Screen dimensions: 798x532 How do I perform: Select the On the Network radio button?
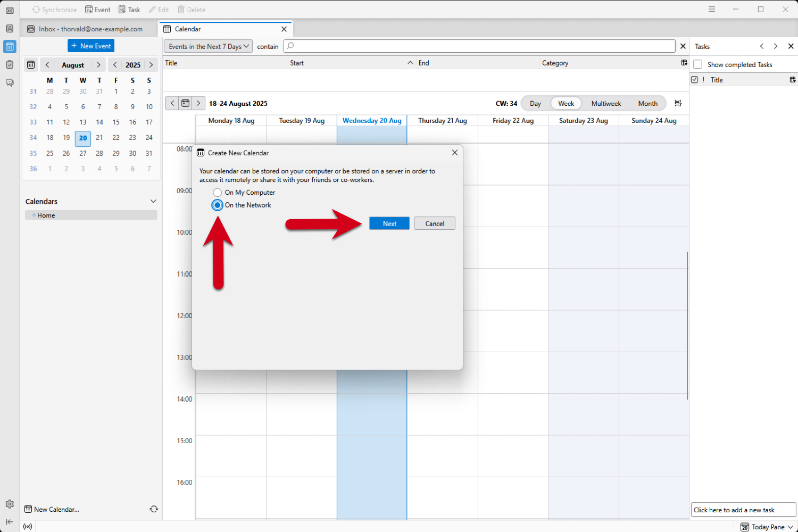[217, 205]
